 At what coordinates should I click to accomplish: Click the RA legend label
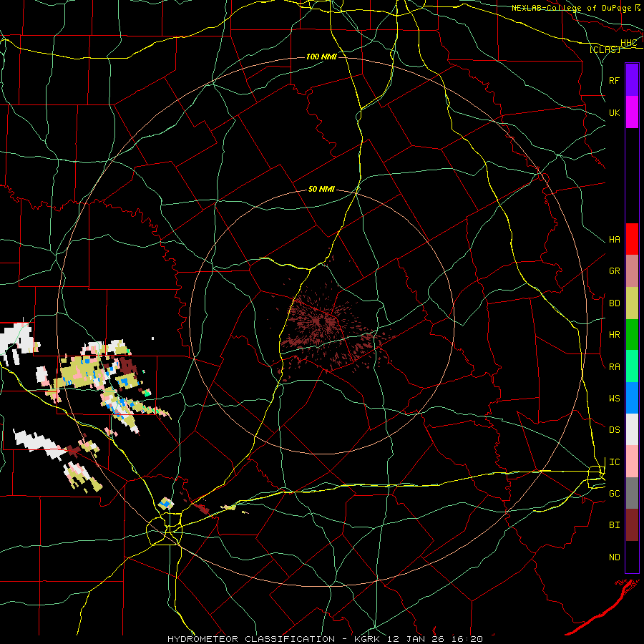click(614, 366)
